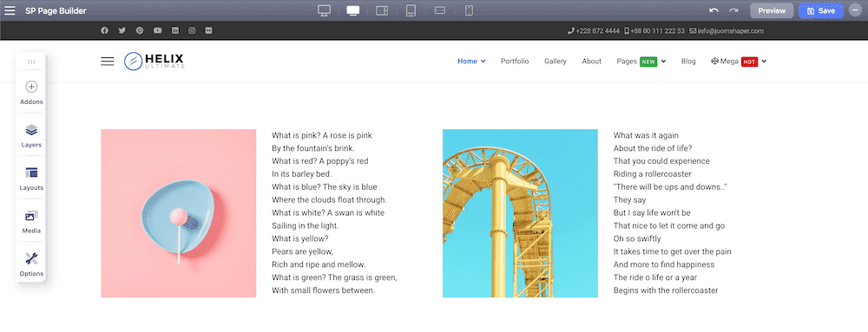Image resolution: width=868 pixels, height=332 pixels.
Task: Go to the Blog menu item
Action: [x=688, y=62]
